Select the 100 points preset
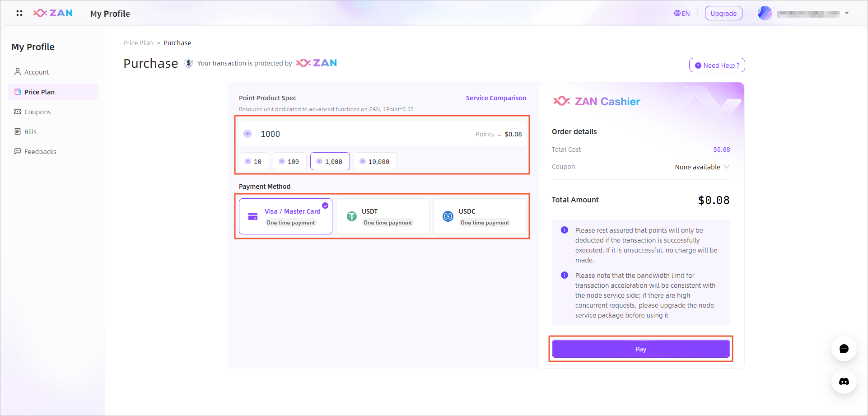This screenshot has height=416, width=868. (x=289, y=161)
